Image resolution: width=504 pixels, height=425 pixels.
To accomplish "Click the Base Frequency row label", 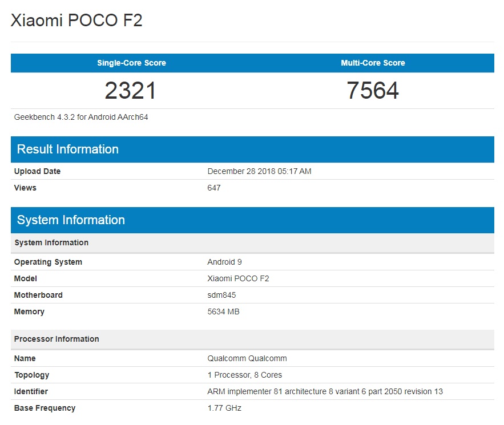I will coord(45,408).
